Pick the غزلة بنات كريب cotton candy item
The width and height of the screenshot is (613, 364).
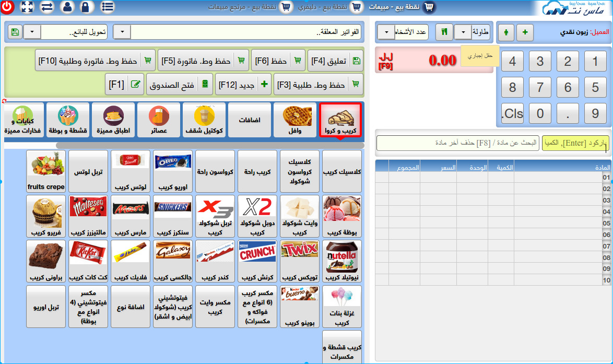pos(342,307)
